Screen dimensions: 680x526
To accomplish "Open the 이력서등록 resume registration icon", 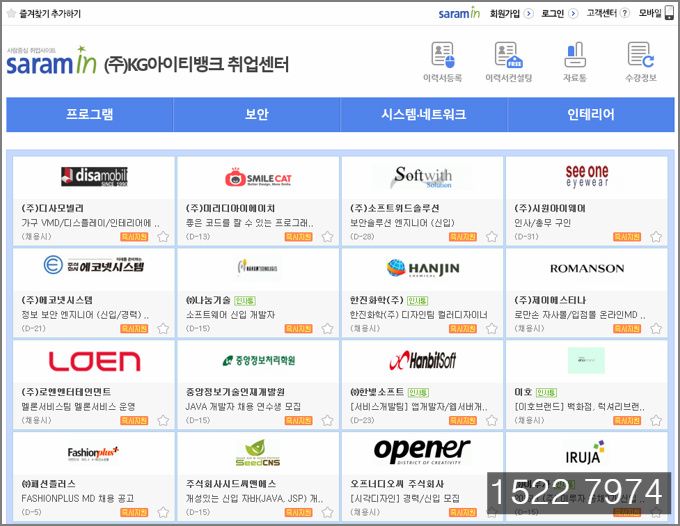I will (442, 62).
